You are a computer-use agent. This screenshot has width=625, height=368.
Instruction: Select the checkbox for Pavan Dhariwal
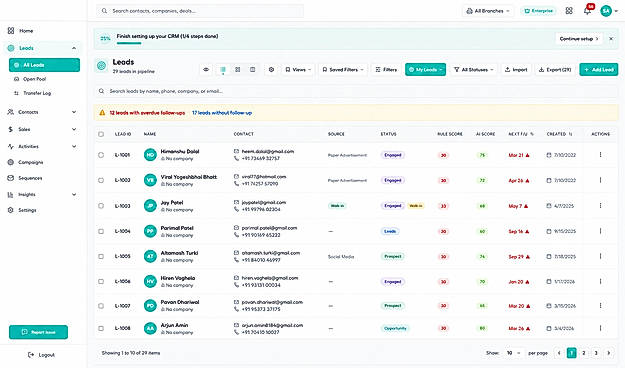[x=101, y=306]
